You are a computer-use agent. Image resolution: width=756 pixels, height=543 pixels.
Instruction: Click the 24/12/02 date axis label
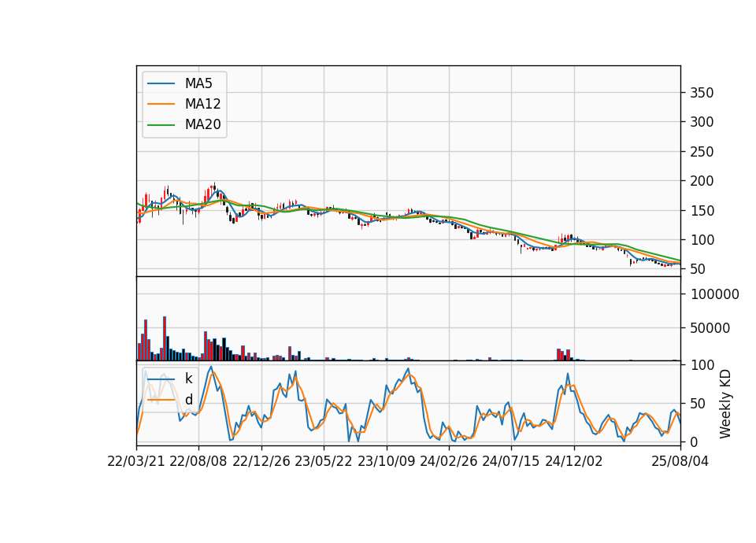click(x=574, y=461)
